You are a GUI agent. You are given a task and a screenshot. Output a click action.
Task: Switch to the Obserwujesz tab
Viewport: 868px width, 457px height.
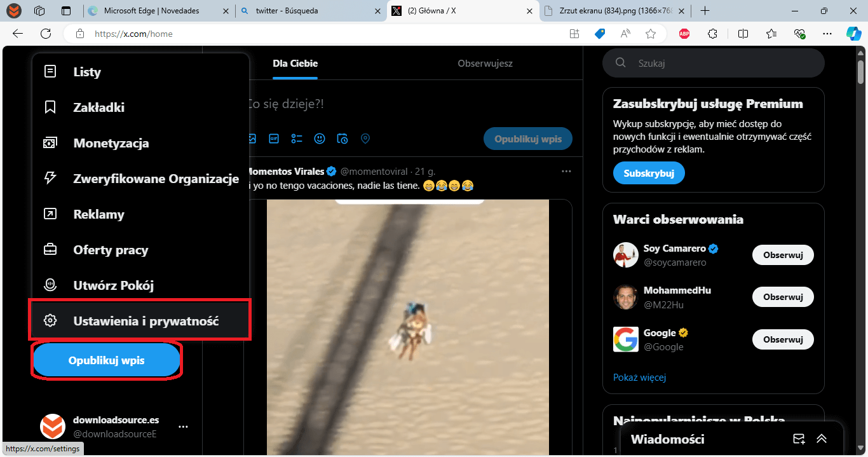485,64
